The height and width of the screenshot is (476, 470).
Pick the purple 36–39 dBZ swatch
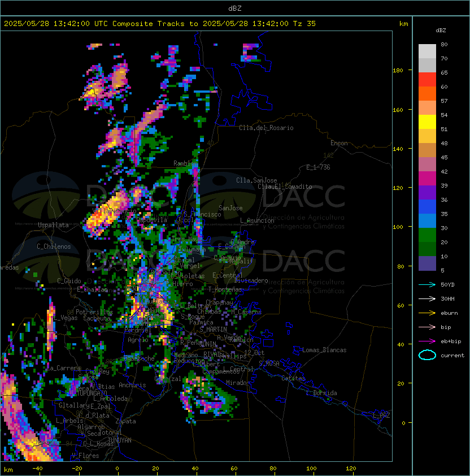(x=427, y=193)
